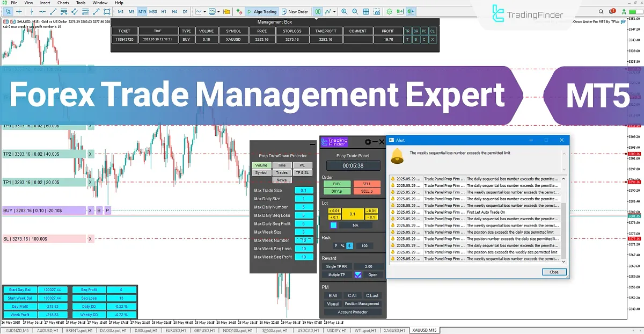Screen dimensions: 644x334
Task: Select % risk mode
Action: coord(342,246)
